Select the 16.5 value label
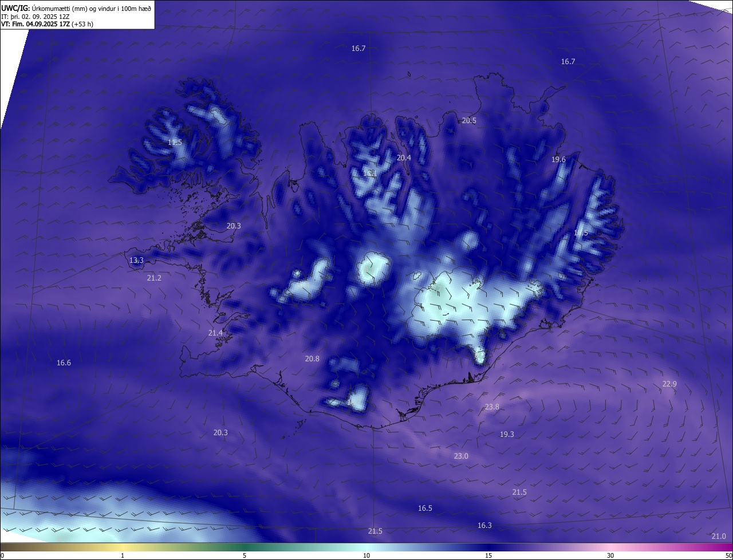This screenshot has height=560, width=733. [425, 508]
